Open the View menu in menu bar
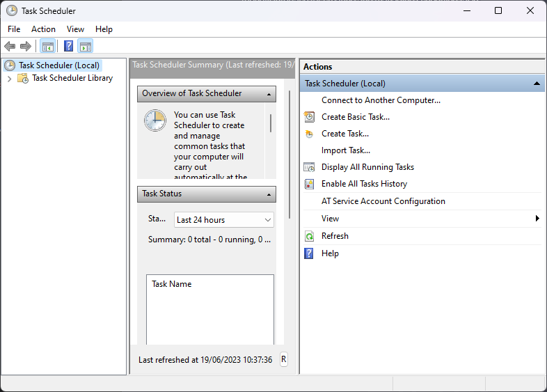Image resolution: width=547 pixels, height=392 pixels. (75, 29)
